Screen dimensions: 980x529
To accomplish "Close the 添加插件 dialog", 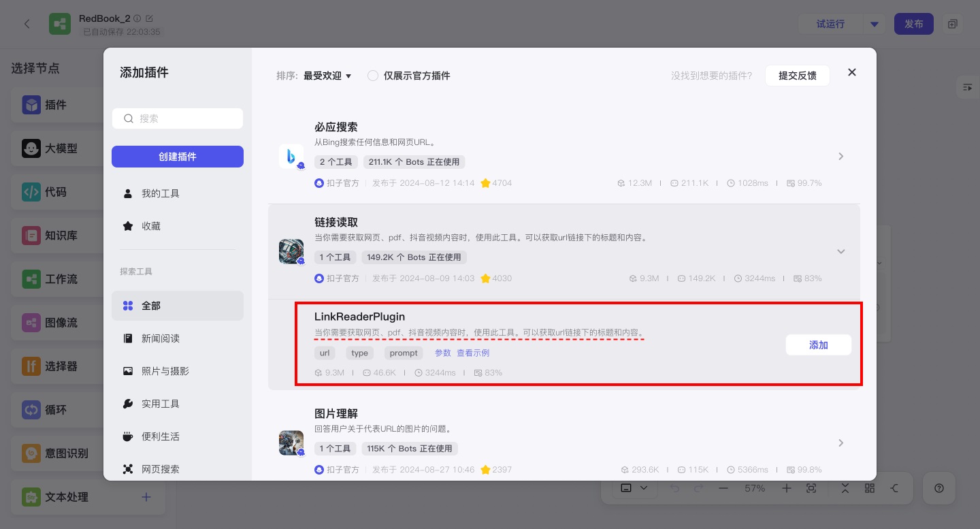I will (x=852, y=72).
